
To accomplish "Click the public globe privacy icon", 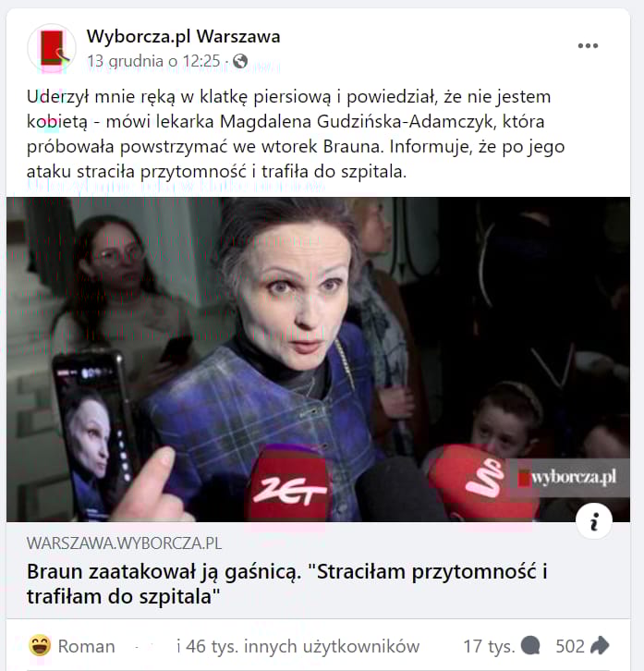I will pos(240,61).
